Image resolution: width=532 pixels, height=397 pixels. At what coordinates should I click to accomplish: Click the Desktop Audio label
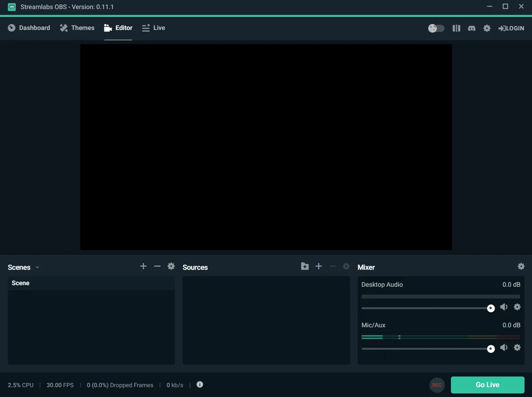click(x=382, y=285)
